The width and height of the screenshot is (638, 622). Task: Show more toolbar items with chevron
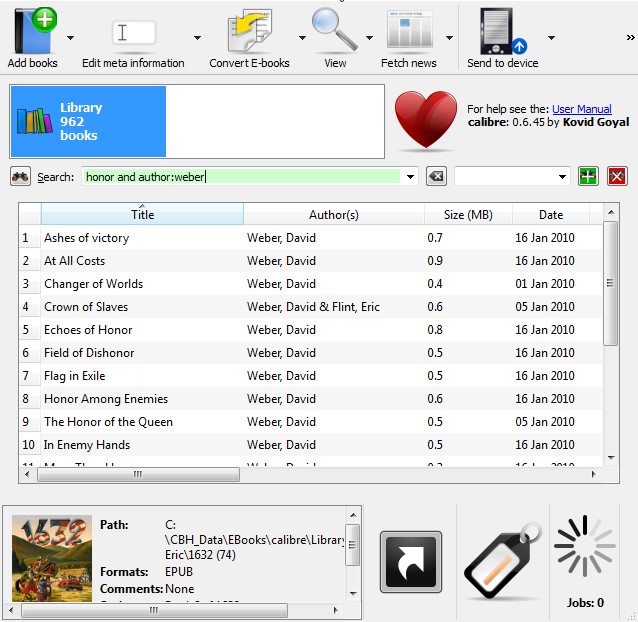click(x=630, y=37)
